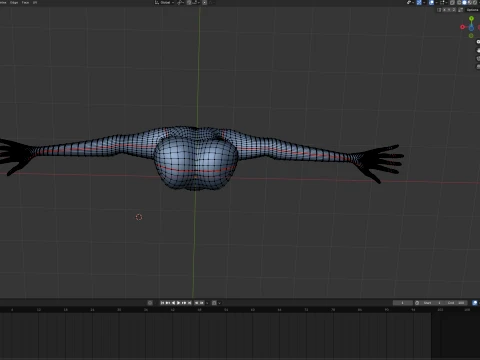Toggle use preview range clock icon
The width and height of the screenshot is (480, 360).
click(417, 303)
